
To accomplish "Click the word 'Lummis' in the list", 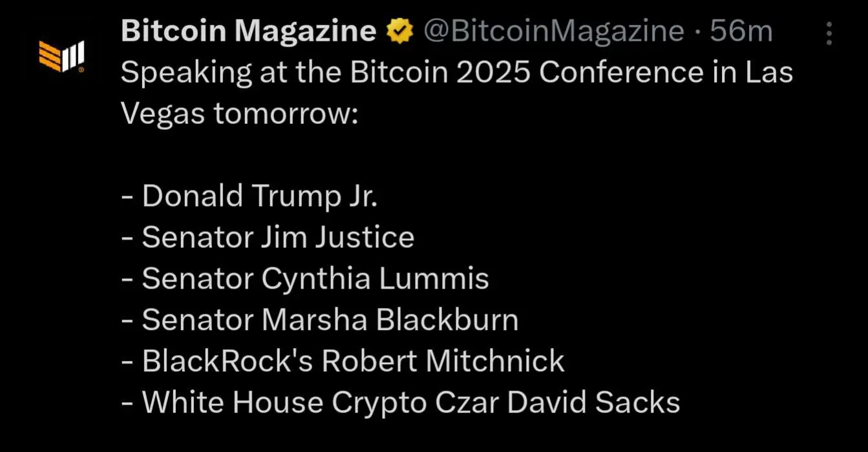I will coord(434,279).
